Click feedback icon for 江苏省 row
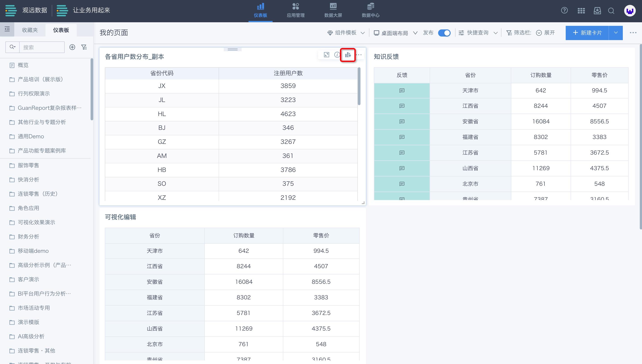 [402, 153]
